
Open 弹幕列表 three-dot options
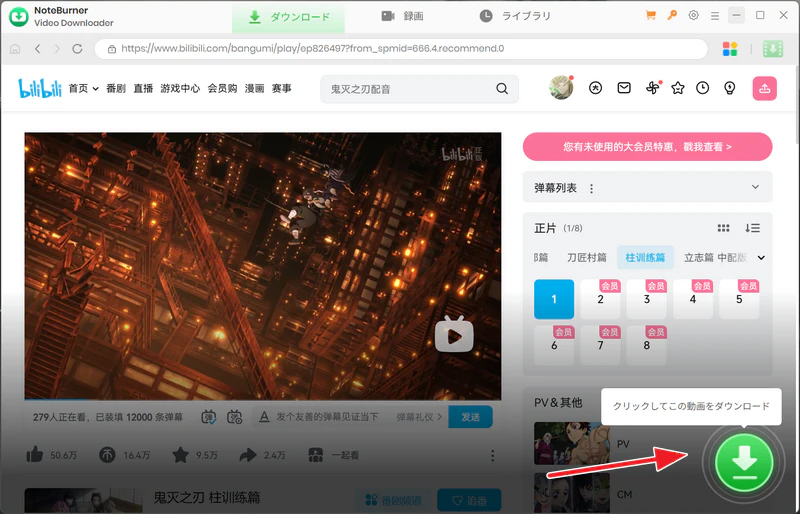pyautogui.click(x=591, y=189)
